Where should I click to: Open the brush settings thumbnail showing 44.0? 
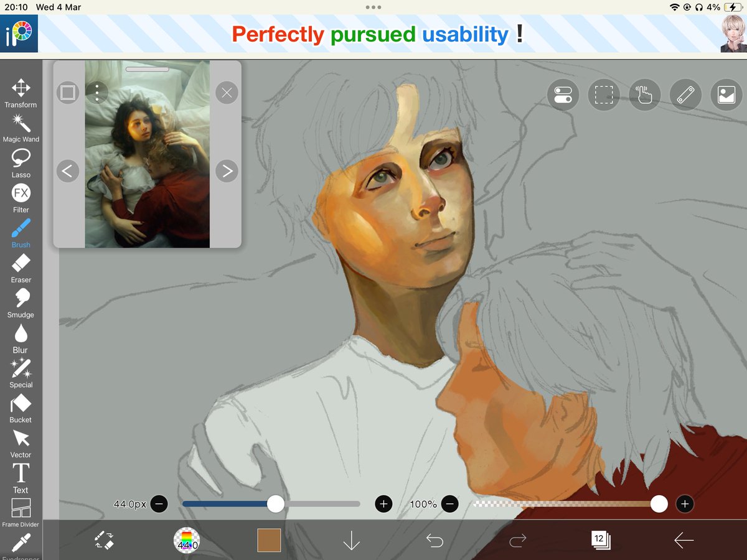187,540
